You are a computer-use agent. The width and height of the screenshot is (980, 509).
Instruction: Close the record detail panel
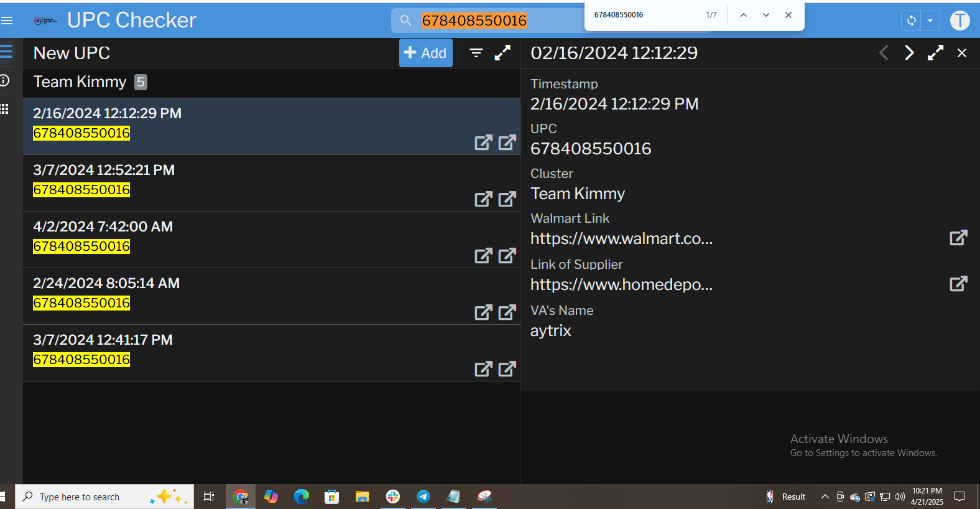coord(962,53)
